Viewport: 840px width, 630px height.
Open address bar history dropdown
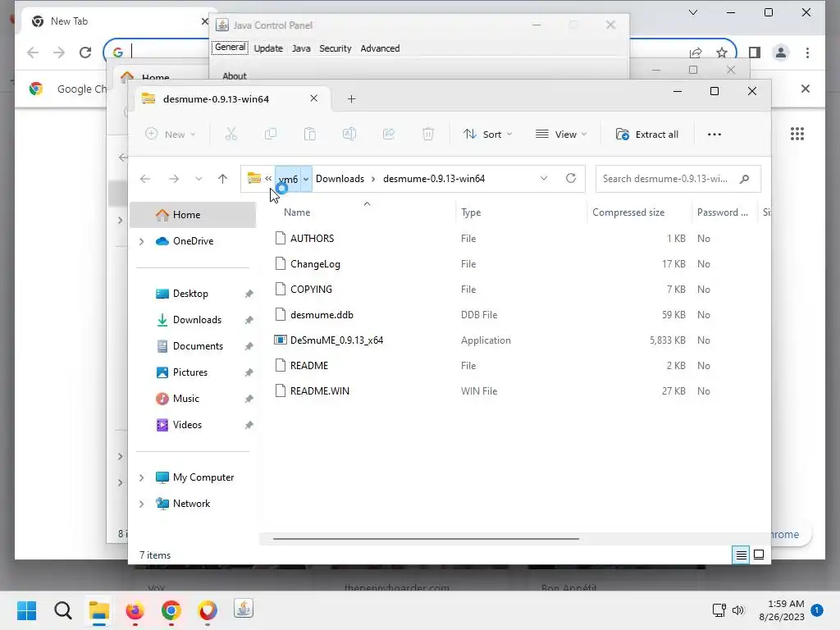coord(544,178)
